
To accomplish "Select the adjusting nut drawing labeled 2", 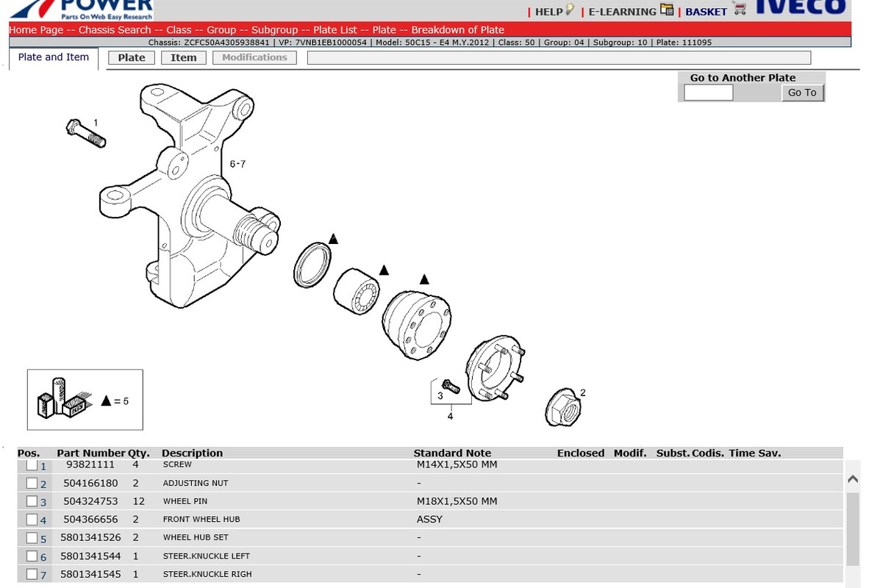I will 563,407.
